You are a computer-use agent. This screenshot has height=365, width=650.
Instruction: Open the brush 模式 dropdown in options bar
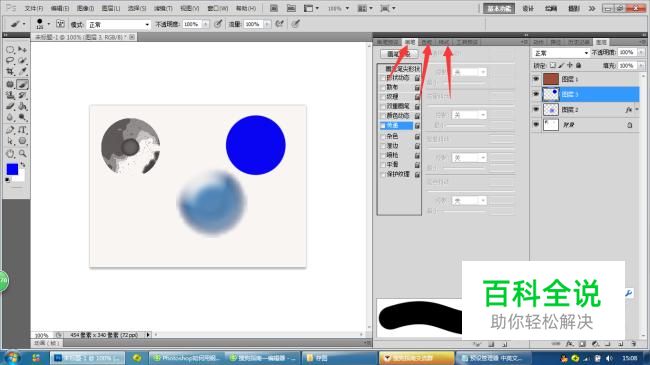pyautogui.click(x=119, y=24)
